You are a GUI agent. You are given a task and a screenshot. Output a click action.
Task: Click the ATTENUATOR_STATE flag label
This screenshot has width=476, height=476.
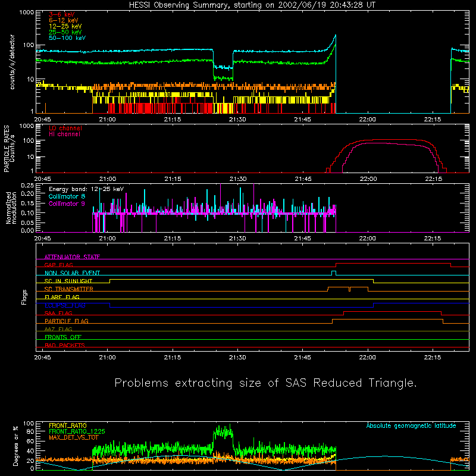(x=72, y=257)
